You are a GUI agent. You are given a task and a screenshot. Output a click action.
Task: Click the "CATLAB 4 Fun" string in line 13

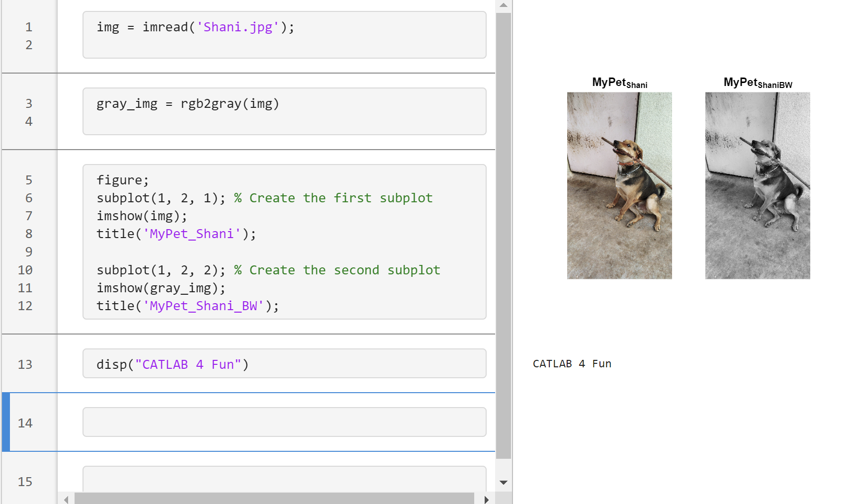pos(188,365)
